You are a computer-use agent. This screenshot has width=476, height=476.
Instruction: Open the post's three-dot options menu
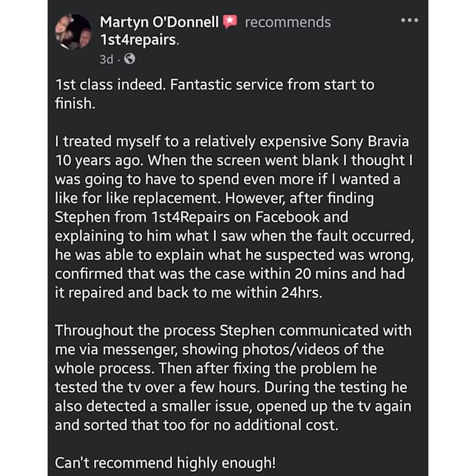click(x=409, y=20)
